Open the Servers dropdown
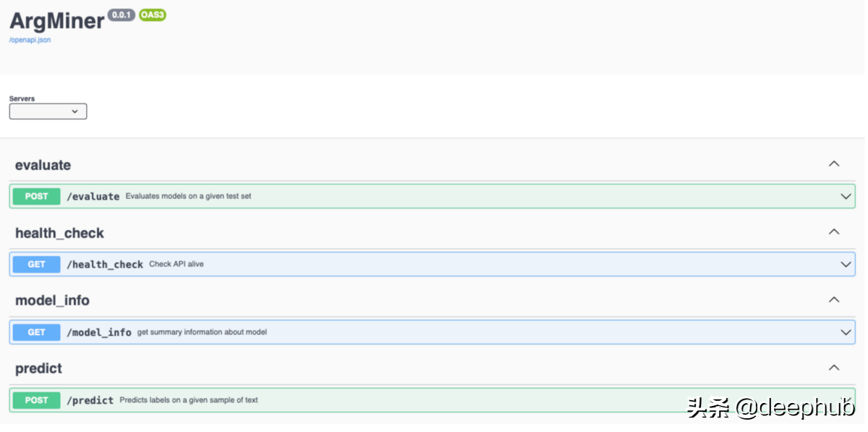Viewport: 868px width, 432px height. click(x=48, y=111)
